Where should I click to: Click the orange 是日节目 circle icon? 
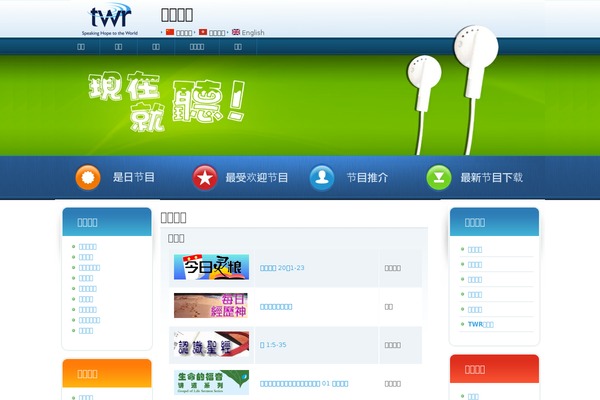pos(88,177)
